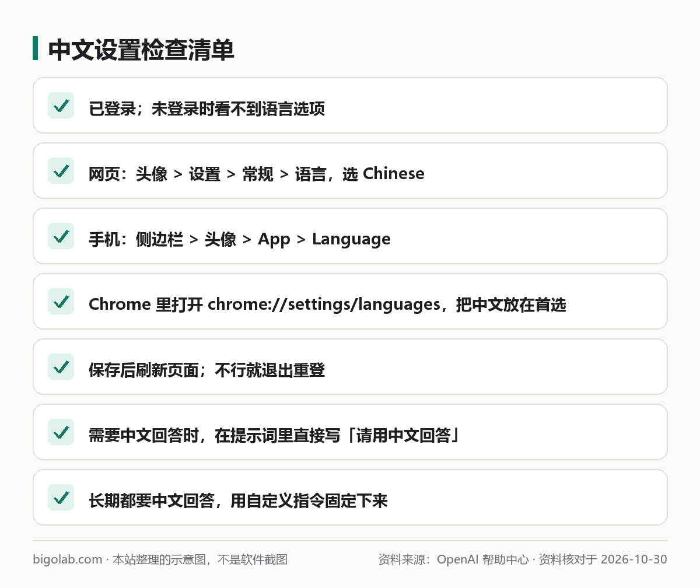Screen dimensions: 700x588
Task: Toggle the checkbox for 网页：头像 > 设置 row
Action: pyautogui.click(x=61, y=171)
